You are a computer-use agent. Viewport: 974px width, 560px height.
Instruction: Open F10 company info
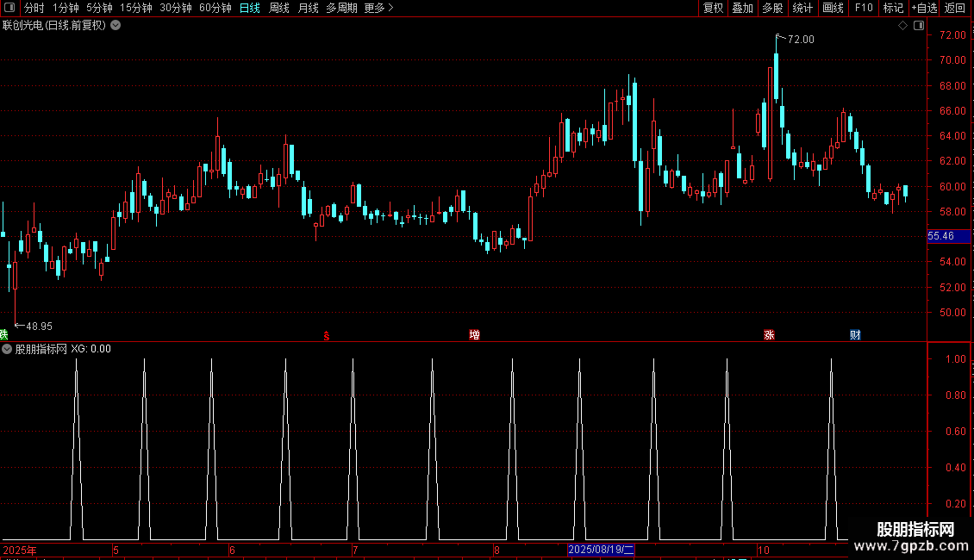click(864, 8)
